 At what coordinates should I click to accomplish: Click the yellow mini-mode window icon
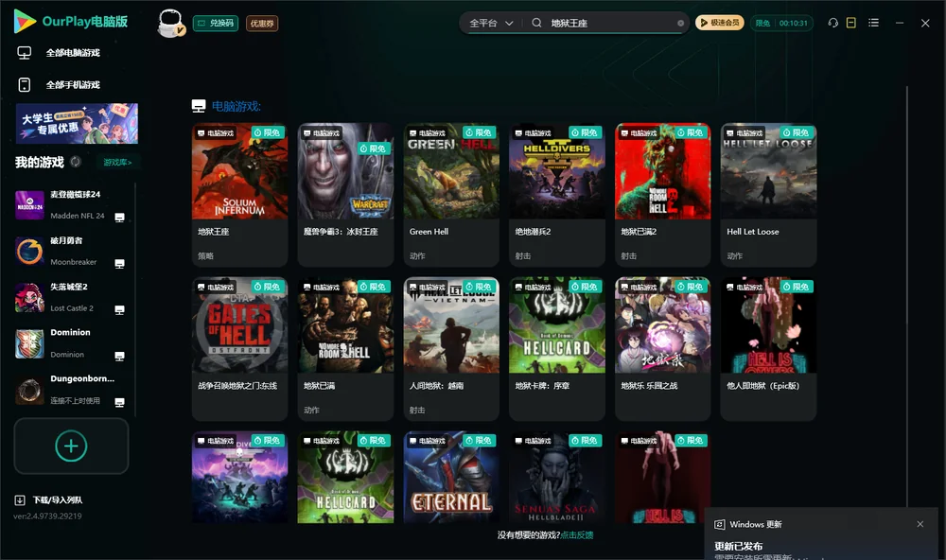pos(851,23)
